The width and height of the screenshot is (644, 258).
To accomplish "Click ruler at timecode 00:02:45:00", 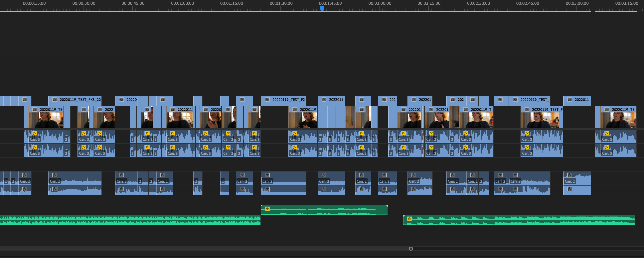I will tap(528, 3).
